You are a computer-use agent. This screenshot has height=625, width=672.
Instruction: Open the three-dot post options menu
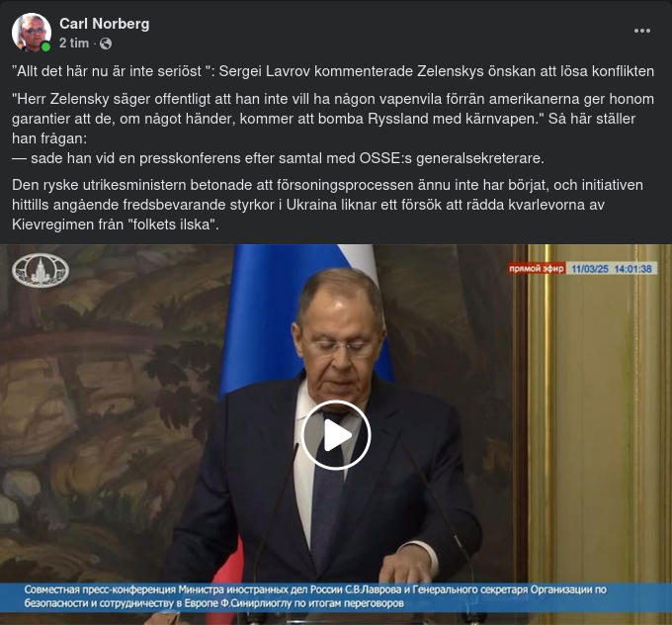tap(642, 31)
